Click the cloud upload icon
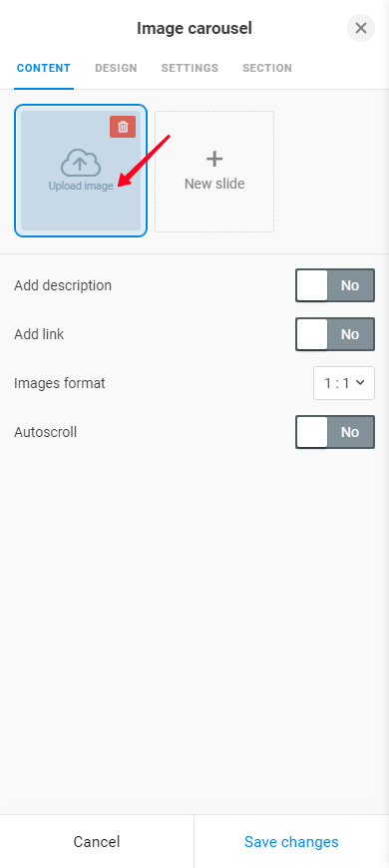Image resolution: width=389 pixels, height=868 pixels. [x=80, y=164]
